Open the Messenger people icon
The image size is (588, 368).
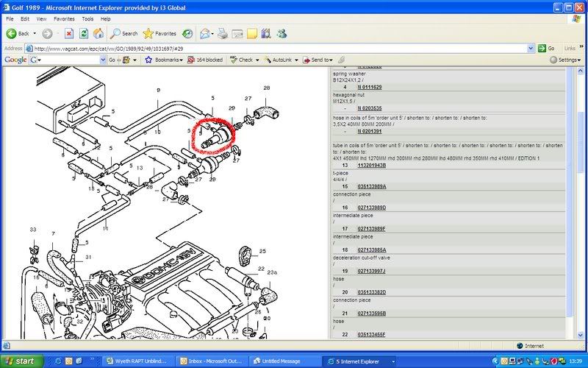tap(282, 33)
